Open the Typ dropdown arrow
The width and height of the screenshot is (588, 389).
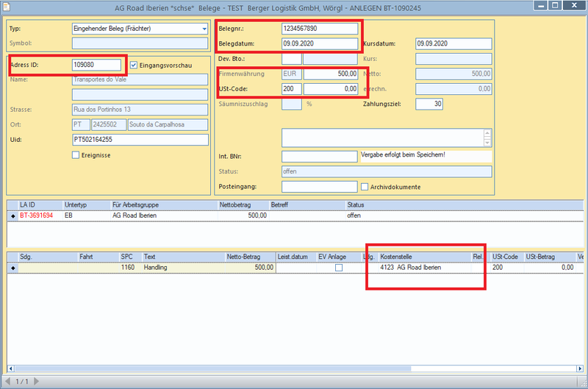point(204,29)
